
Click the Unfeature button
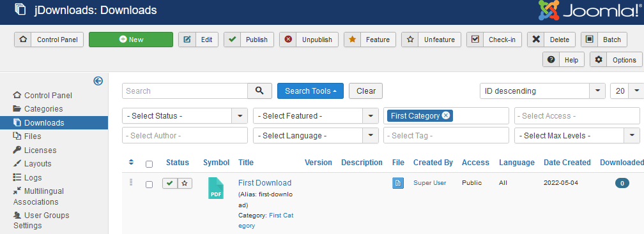click(431, 40)
